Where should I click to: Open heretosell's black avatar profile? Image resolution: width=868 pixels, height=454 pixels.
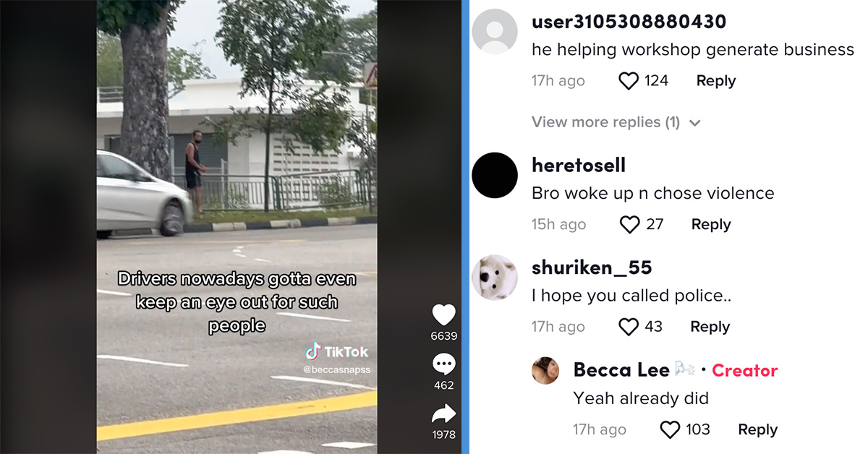(x=495, y=175)
